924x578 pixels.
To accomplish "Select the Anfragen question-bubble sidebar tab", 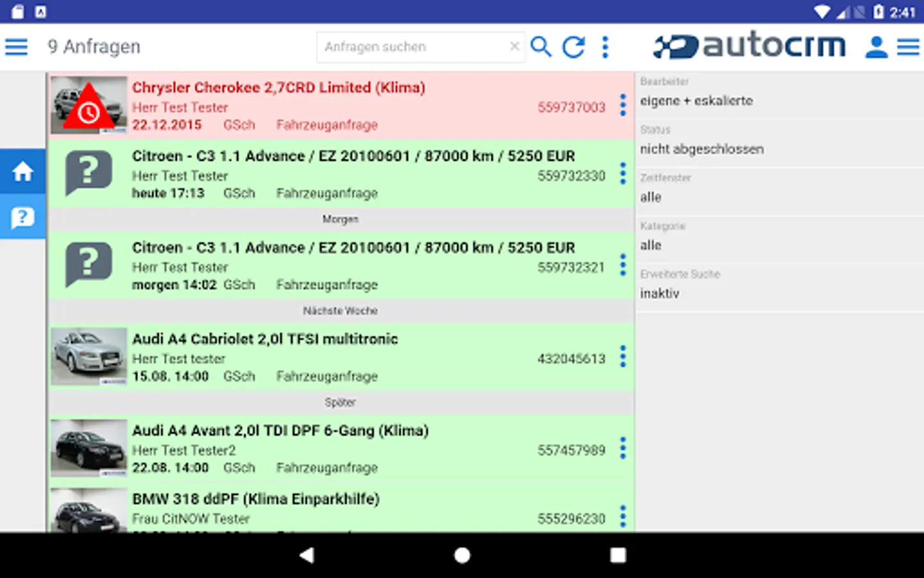I will click(x=23, y=217).
